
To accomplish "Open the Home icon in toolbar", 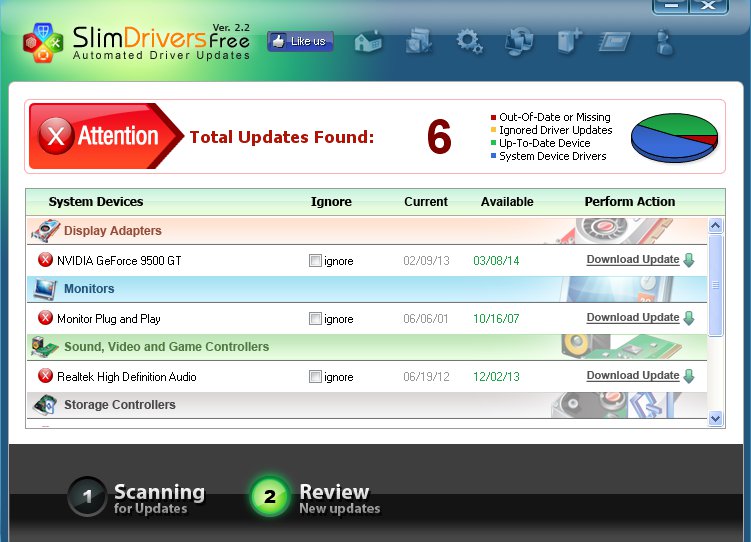I will coord(368,41).
